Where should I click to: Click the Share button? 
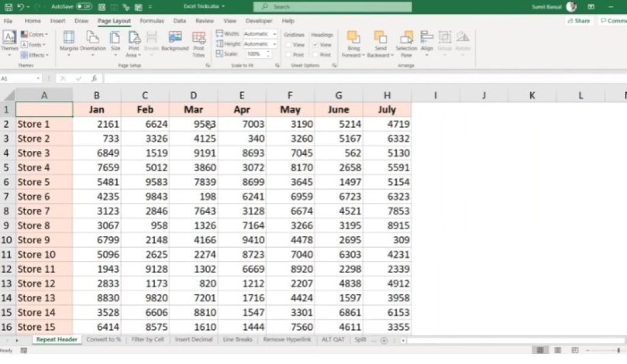[577, 20]
